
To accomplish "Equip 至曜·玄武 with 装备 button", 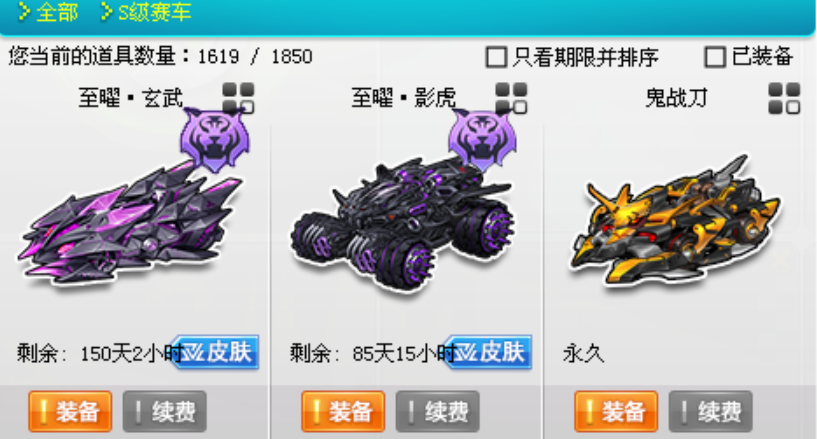I will (70, 411).
